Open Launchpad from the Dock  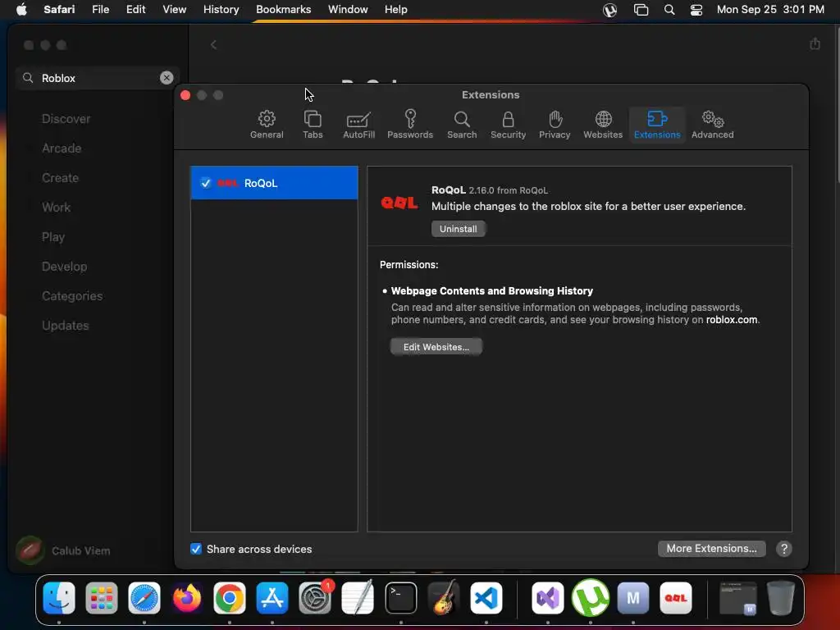tap(101, 598)
